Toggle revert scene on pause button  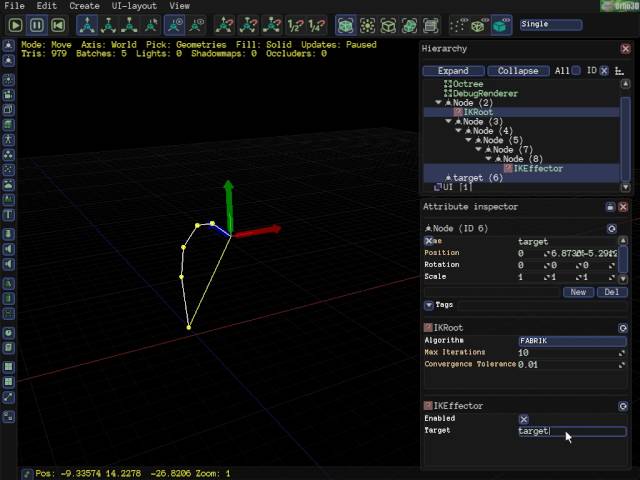[58, 25]
